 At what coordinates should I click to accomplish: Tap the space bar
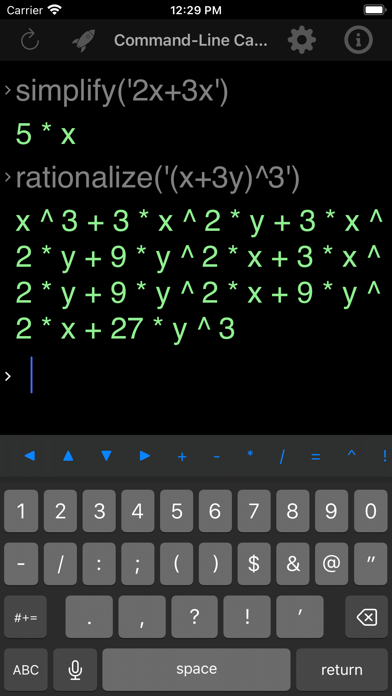(x=196, y=669)
